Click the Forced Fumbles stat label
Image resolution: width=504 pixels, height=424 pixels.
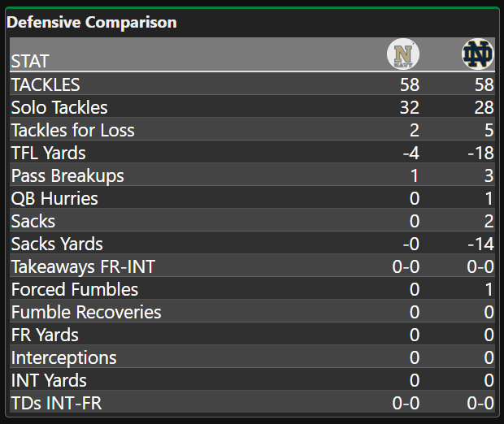(x=75, y=289)
